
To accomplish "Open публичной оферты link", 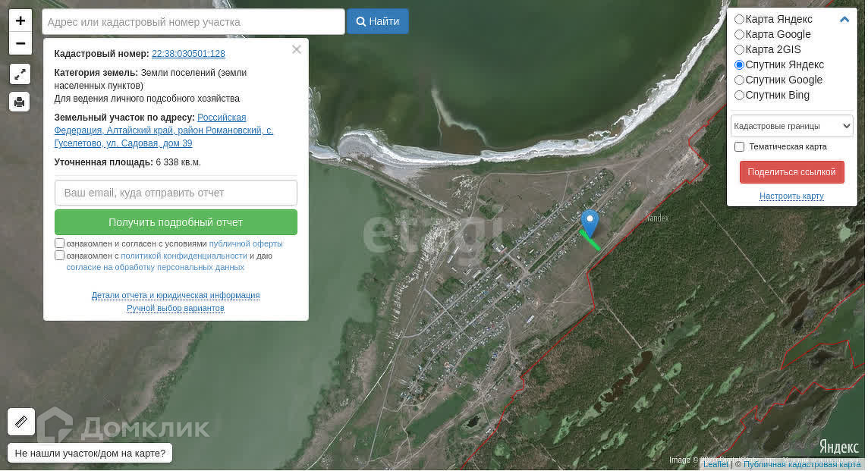I will (x=246, y=243).
